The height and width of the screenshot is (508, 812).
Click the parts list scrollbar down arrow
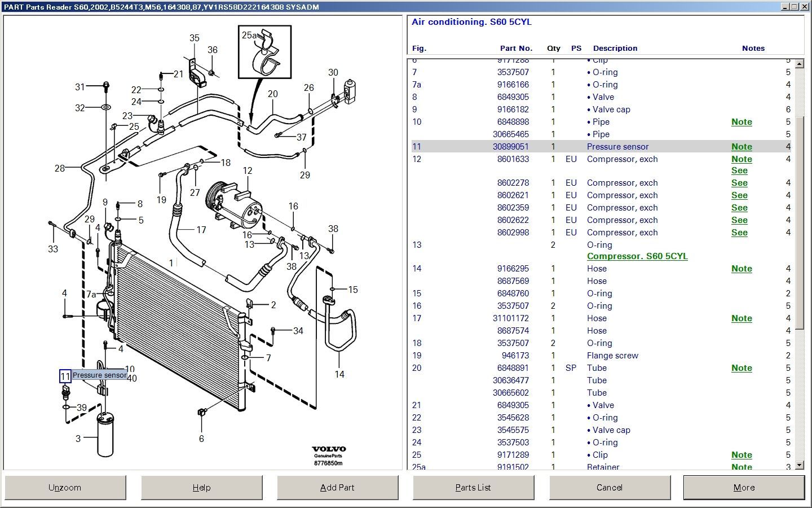[x=799, y=465]
